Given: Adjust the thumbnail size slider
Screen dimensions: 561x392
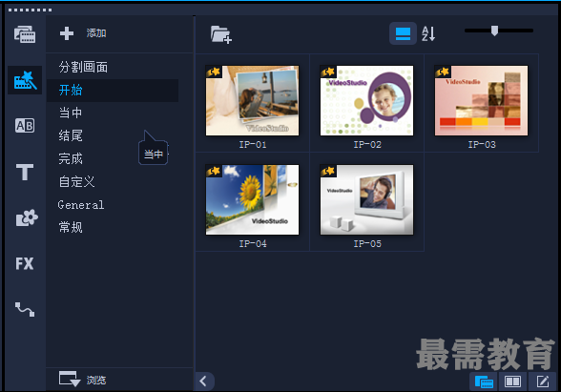Looking at the screenshot, I should (x=494, y=31).
